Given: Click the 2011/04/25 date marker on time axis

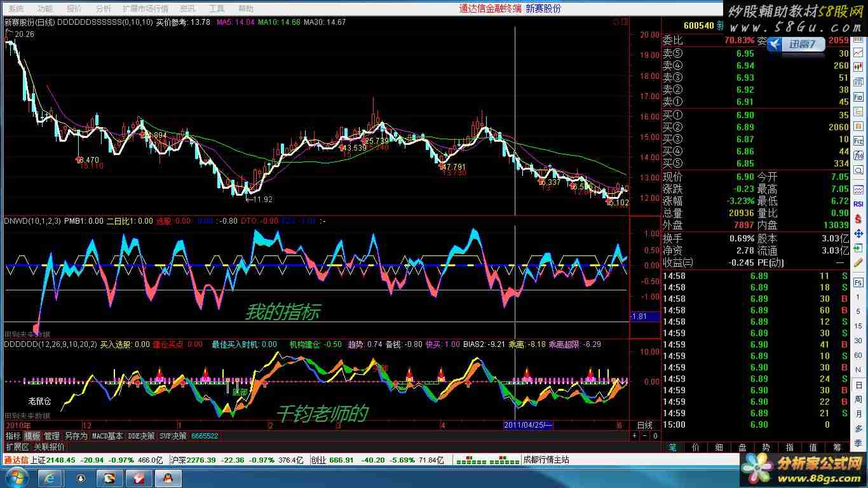Looking at the screenshot, I should pyautogui.click(x=528, y=424).
